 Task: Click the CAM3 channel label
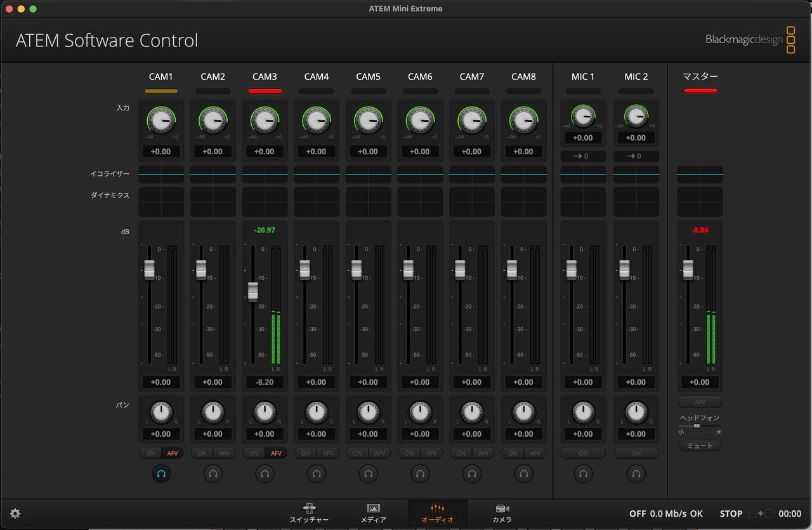[265, 76]
